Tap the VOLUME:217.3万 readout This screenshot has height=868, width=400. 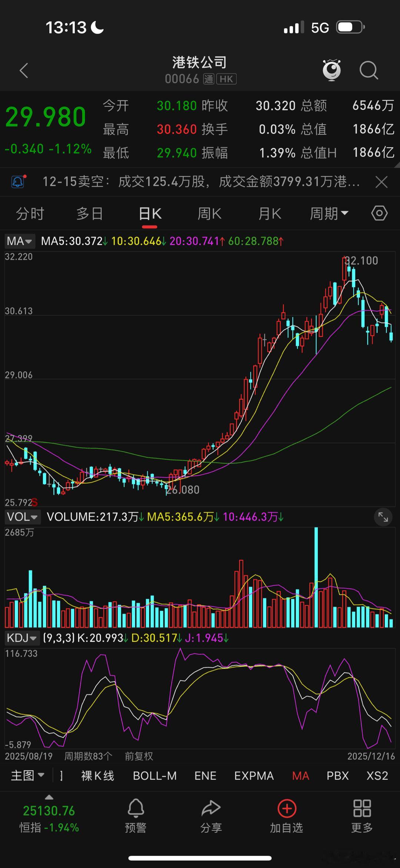pyautogui.click(x=95, y=516)
